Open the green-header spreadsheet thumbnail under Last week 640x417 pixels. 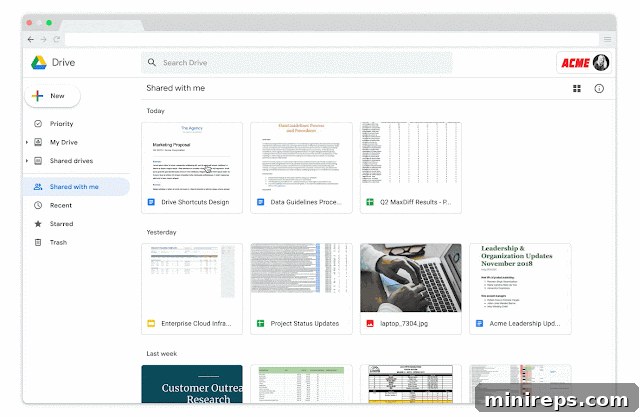coord(301,384)
